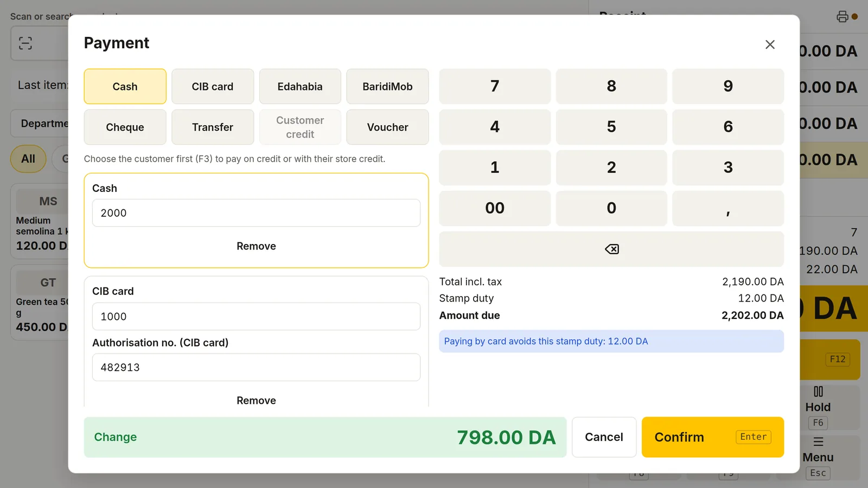Tap keypad digit 9

click(x=728, y=86)
